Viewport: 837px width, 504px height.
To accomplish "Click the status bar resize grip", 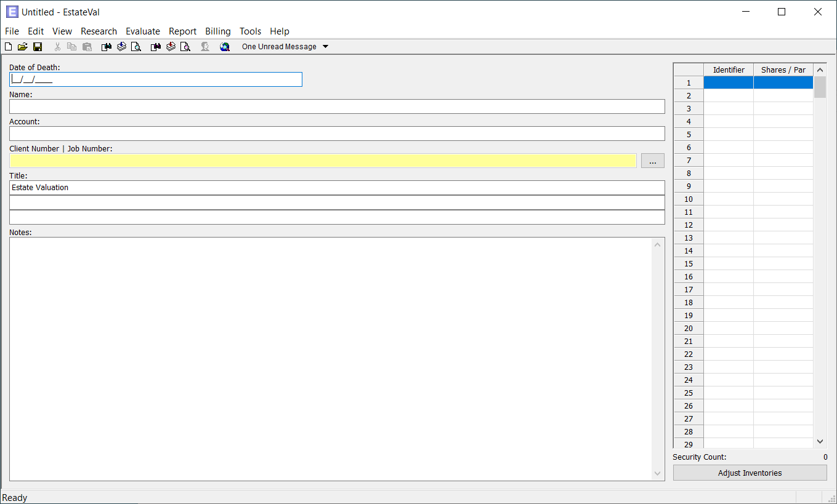I will pos(831,498).
